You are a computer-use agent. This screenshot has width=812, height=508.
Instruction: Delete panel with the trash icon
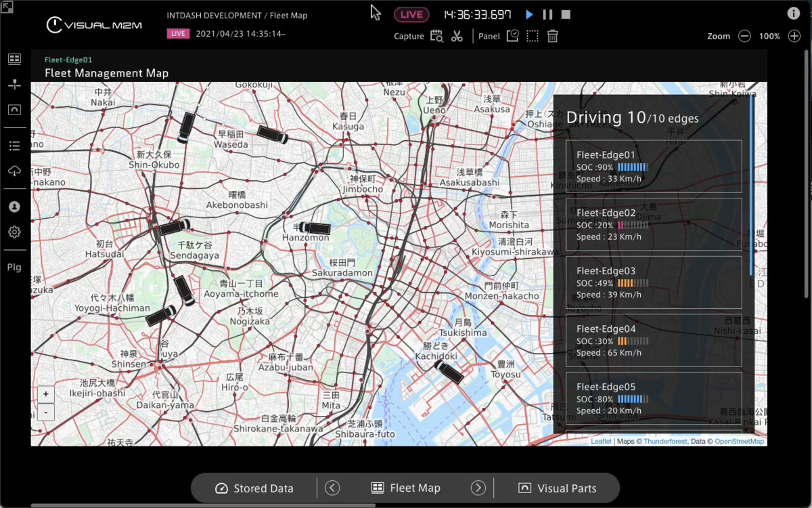pos(553,36)
